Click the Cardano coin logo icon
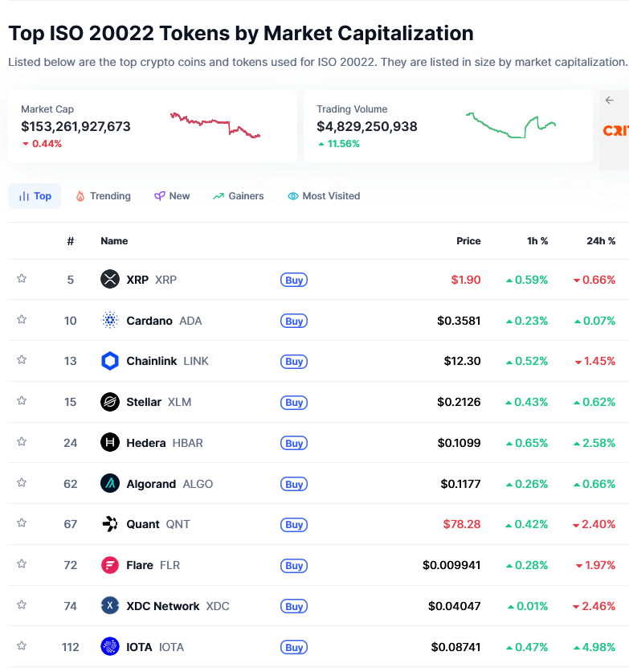 point(110,321)
